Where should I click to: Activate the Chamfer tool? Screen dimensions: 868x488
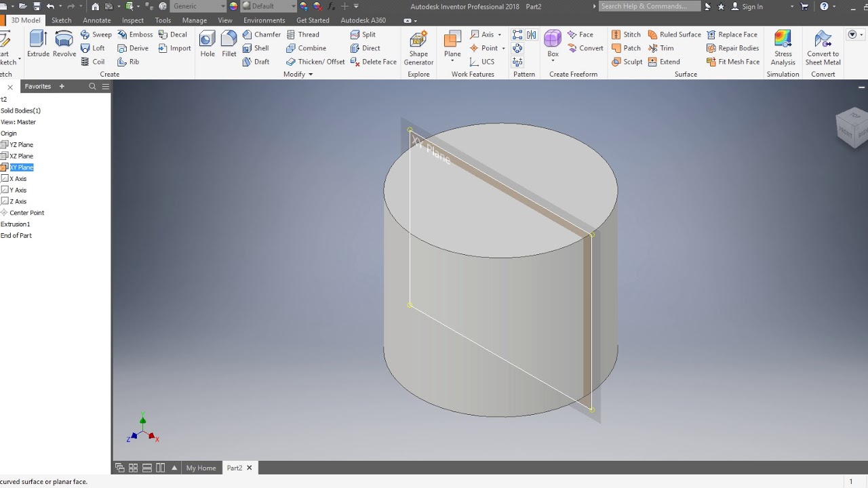tap(261, 35)
